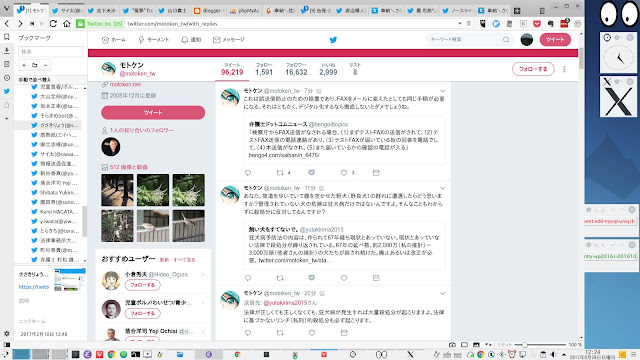Expand options on the FAX tweet chevron
The width and height of the screenshot is (640, 360).
pyautogui.click(x=442, y=91)
